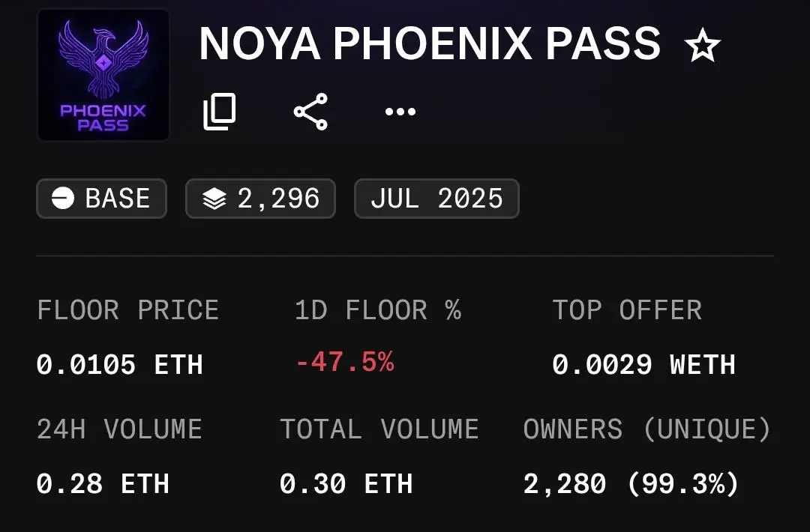Screen dimensions: 810x532
Task: Click the -47.5% floor change value
Action: [345, 362]
